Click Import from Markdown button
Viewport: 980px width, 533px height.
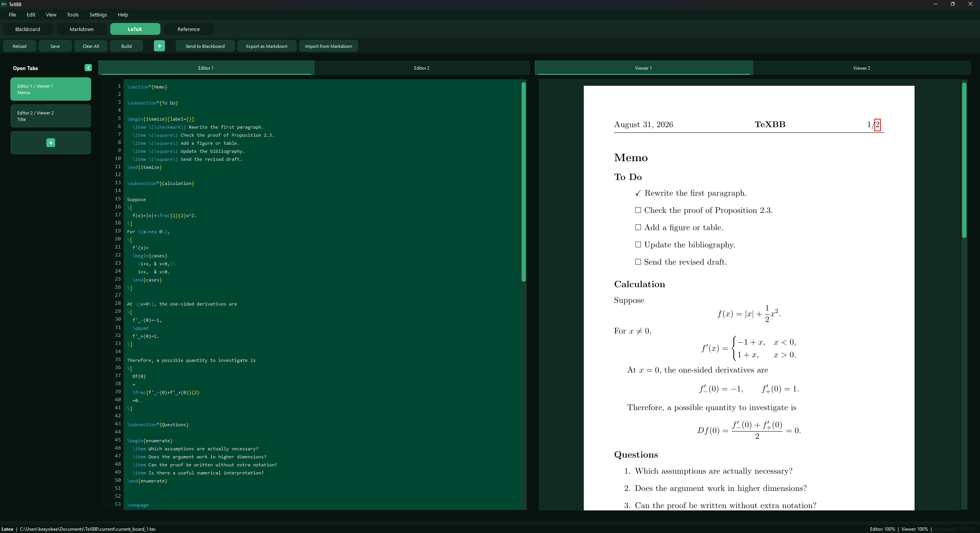[328, 46]
